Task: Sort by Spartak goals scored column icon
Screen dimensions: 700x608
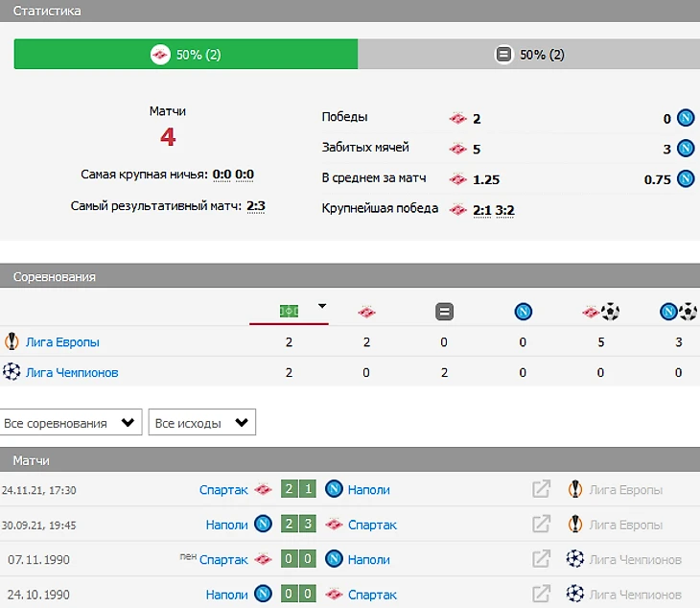Action: 601,312
